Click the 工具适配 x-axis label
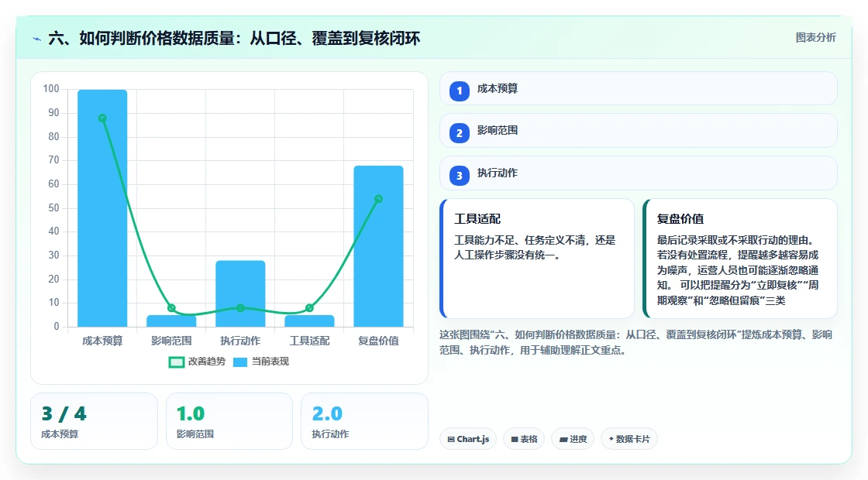Screen dimensions: 868x480 tap(309, 341)
